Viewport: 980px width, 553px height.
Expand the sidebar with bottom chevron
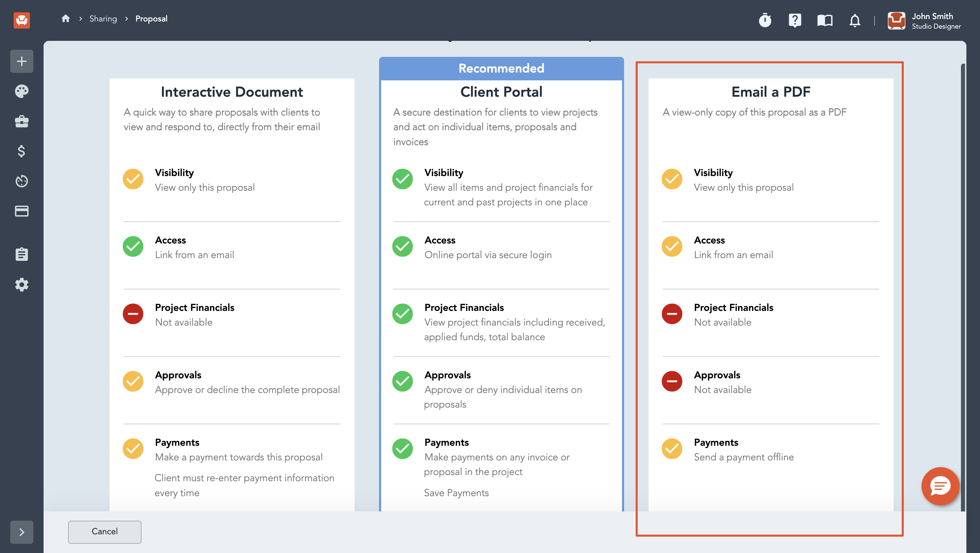click(x=22, y=532)
